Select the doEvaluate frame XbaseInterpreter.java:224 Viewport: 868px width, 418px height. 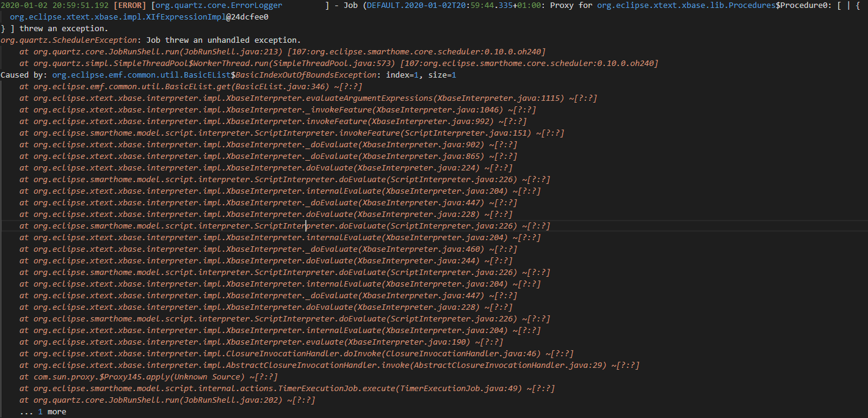click(266, 168)
